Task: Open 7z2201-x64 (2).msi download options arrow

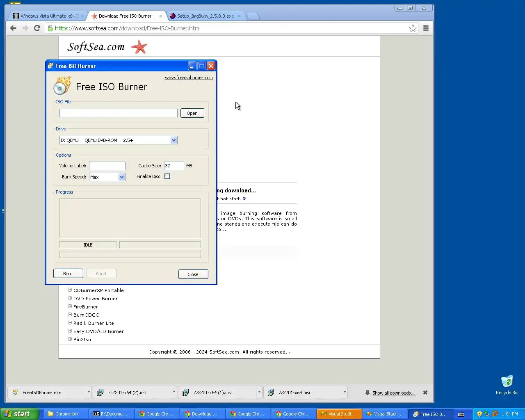Action: pyautogui.click(x=174, y=392)
